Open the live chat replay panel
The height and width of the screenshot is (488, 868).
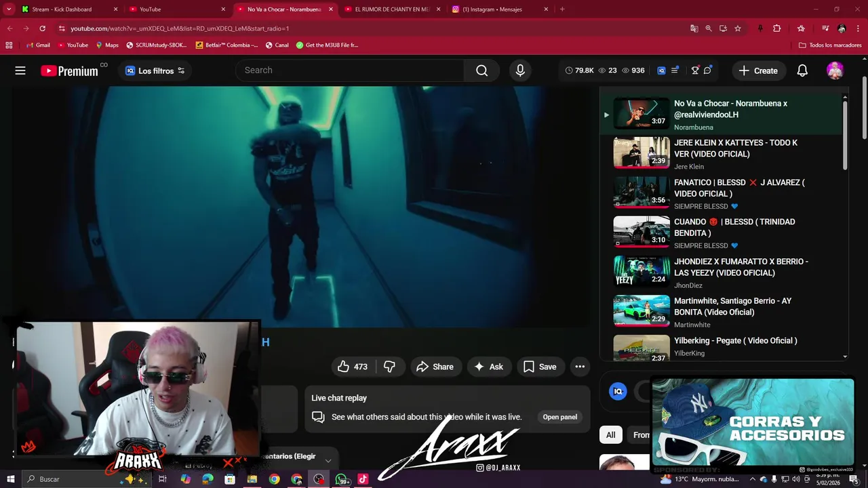(559, 417)
